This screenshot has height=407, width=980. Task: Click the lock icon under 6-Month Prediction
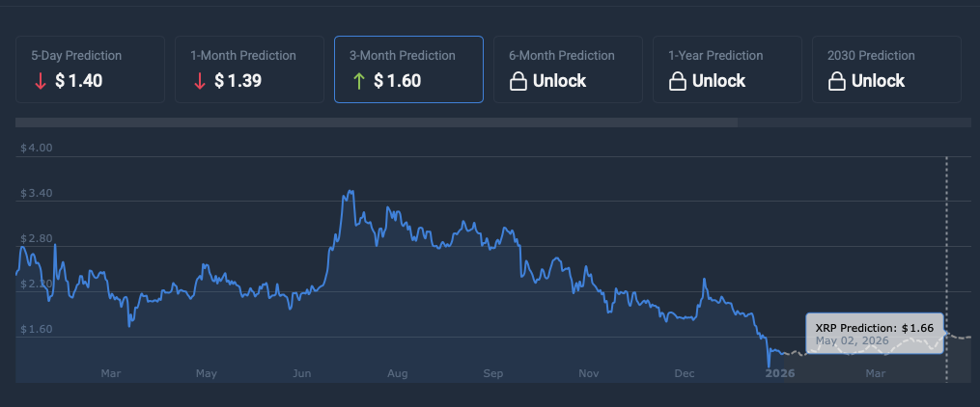pos(518,81)
